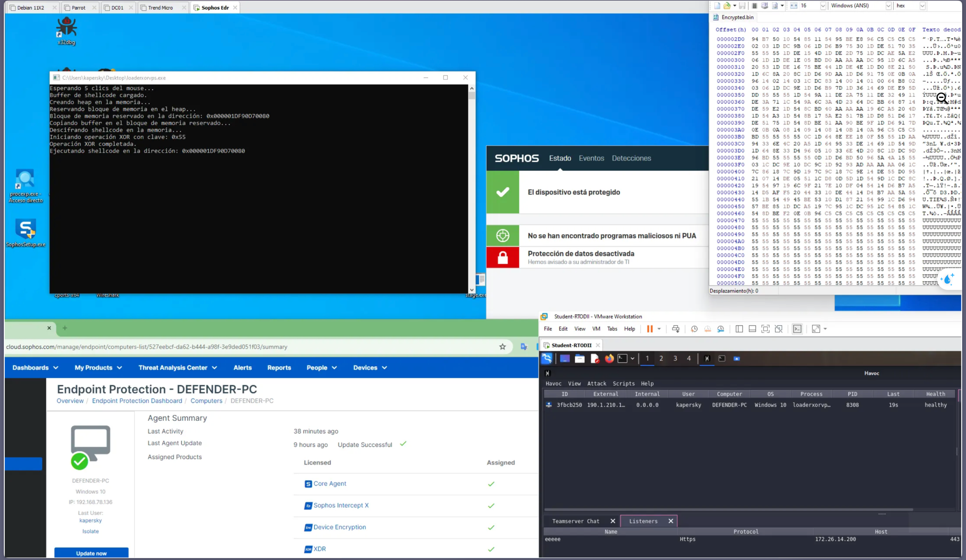This screenshot has height=560, width=966.
Task: Open the Kali applications menu
Action: [546, 359]
